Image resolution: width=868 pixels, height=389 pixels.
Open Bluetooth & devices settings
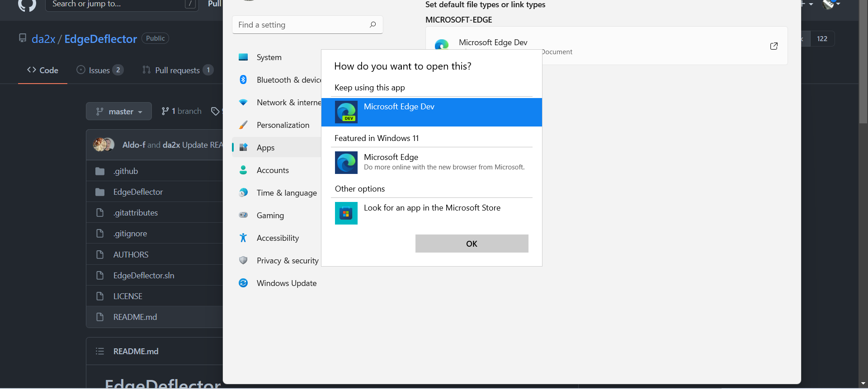276,80
